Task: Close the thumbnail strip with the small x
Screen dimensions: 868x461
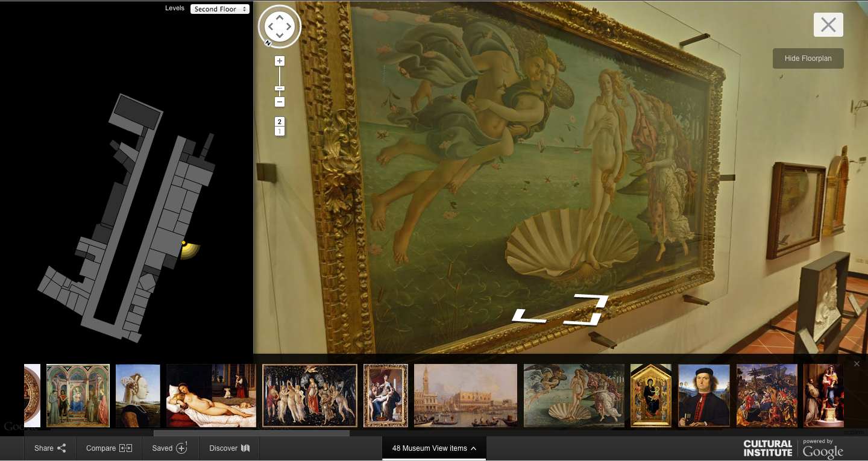Action: coord(857,363)
